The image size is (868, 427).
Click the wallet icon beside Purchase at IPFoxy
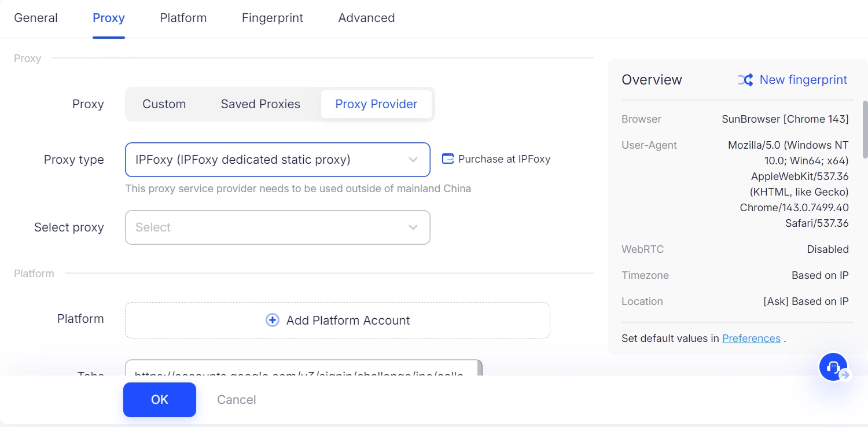(448, 159)
